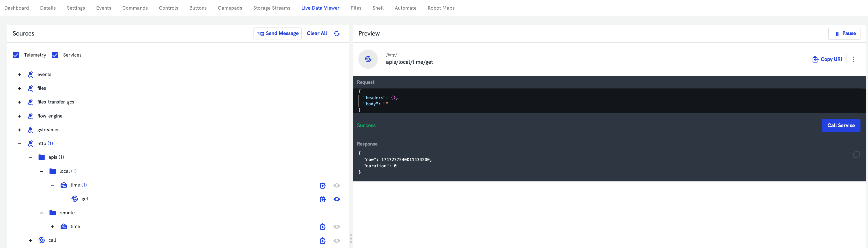The height and width of the screenshot is (248, 868).
Task: Open the Files tab
Action: (356, 8)
